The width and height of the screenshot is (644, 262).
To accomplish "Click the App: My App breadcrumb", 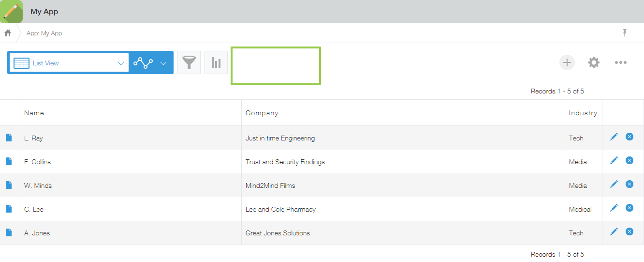I will [x=44, y=33].
